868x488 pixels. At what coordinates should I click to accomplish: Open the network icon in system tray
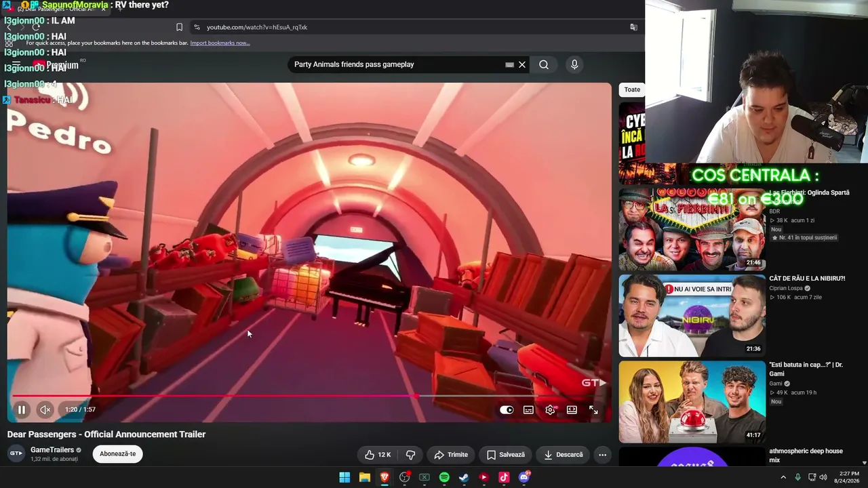[811, 477]
